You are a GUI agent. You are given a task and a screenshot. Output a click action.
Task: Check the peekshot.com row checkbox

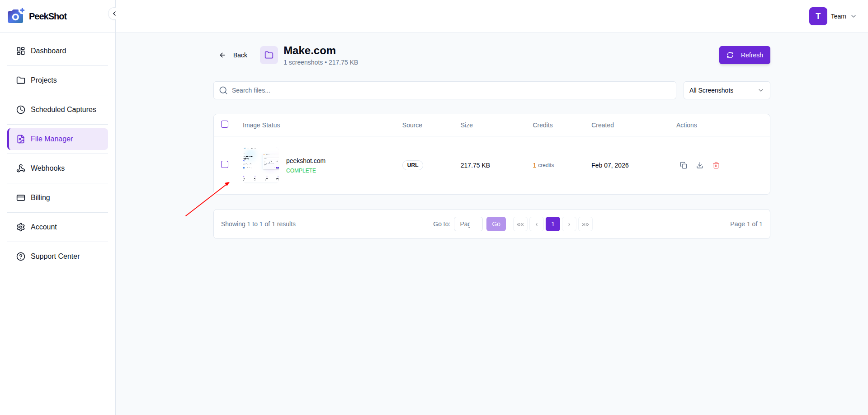click(x=225, y=164)
